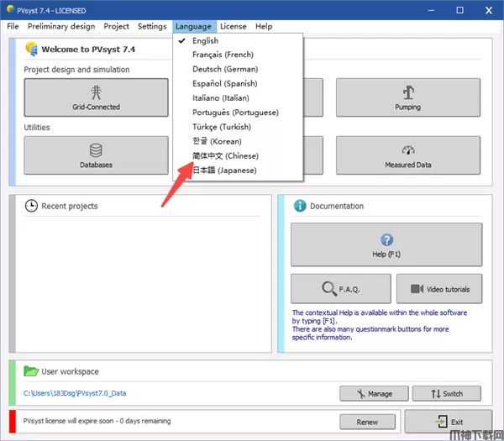Choose Français (French) language
The image size is (504, 441).
click(223, 55)
